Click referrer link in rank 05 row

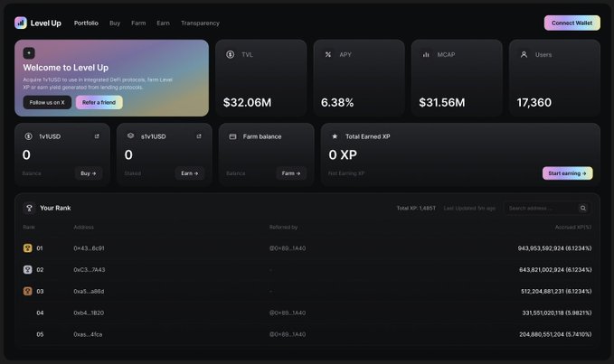(288, 334)
